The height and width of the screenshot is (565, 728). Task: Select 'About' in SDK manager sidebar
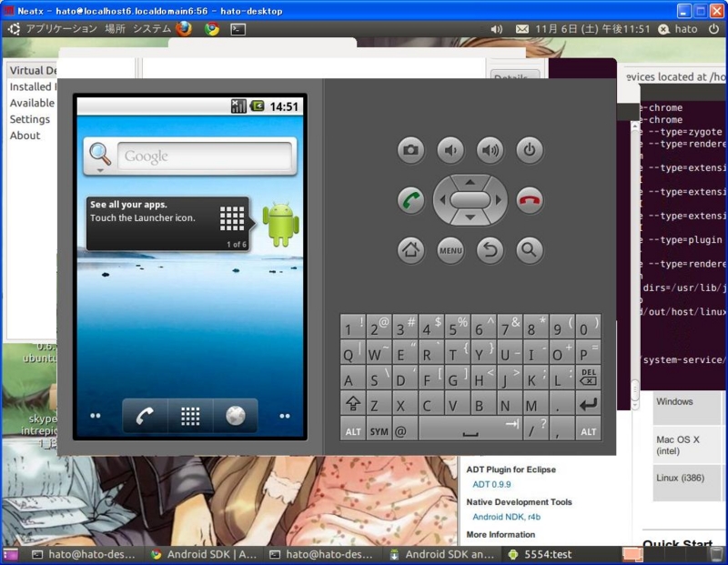click(25, 136)
